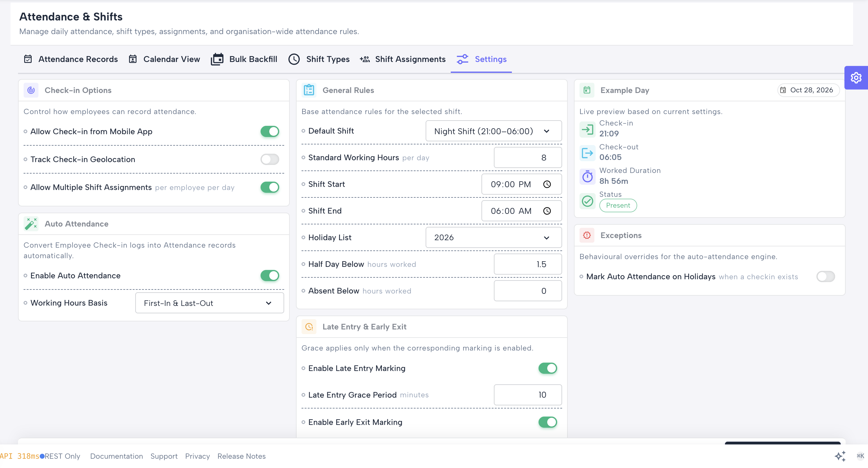This screenshot has height=468, width=868.
Task: Disable Allow Check-in from Mobile App
Action: coord(270,132)
